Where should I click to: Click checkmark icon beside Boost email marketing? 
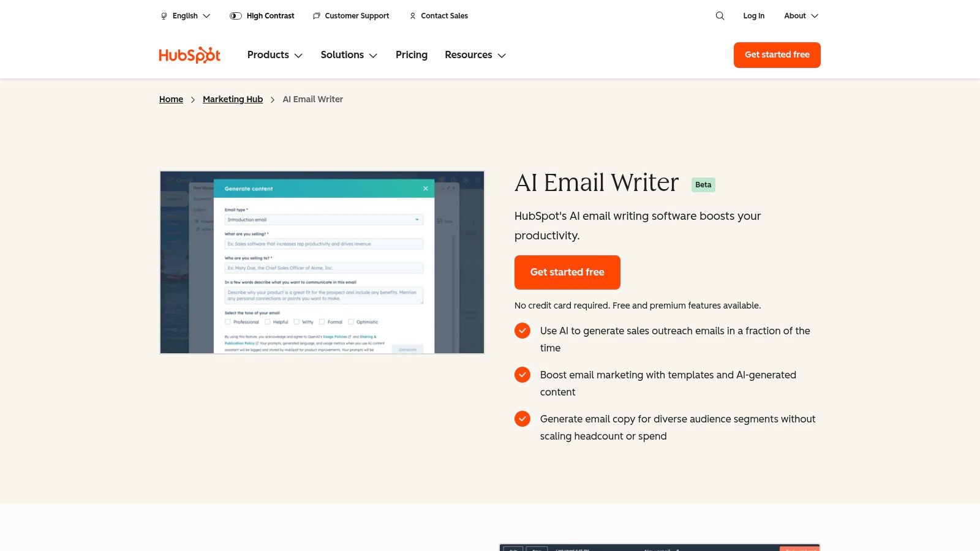[522, 375]
